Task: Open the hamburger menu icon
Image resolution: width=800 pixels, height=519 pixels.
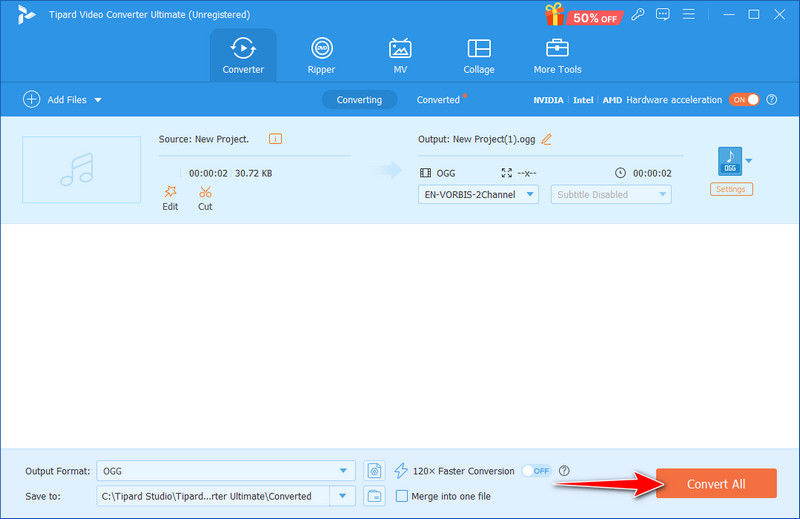Action: point(689,14)
